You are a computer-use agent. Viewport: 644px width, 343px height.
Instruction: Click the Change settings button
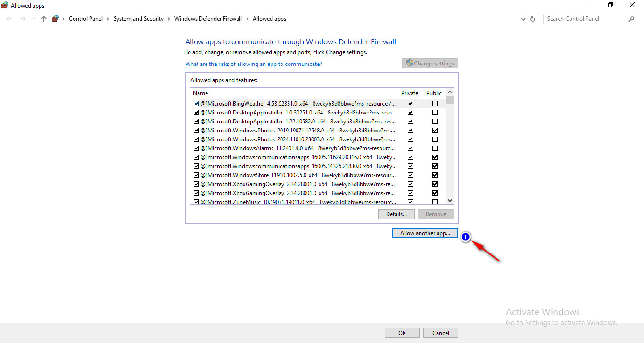pyautogui.click(x=430, y=64)
